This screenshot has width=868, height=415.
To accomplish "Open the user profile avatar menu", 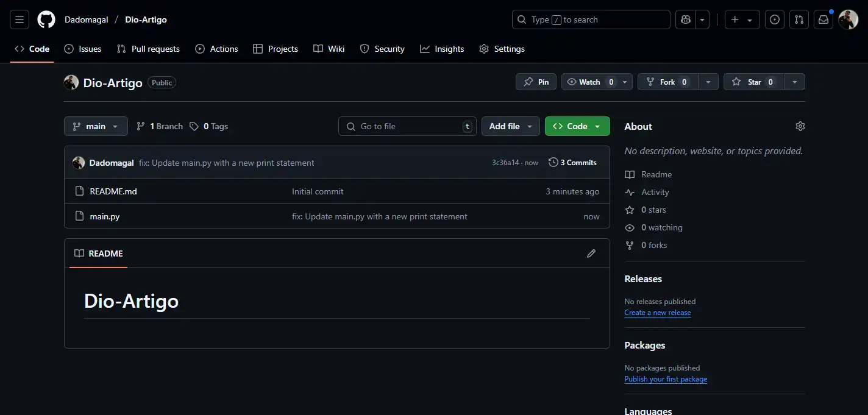I will pos(848,20).
